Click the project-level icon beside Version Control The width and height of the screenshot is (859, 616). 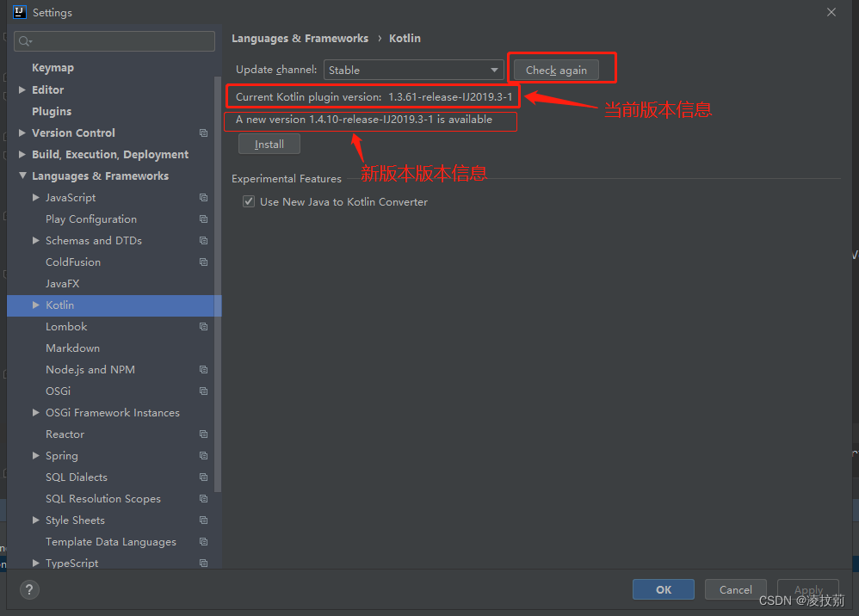click(204, 133)
